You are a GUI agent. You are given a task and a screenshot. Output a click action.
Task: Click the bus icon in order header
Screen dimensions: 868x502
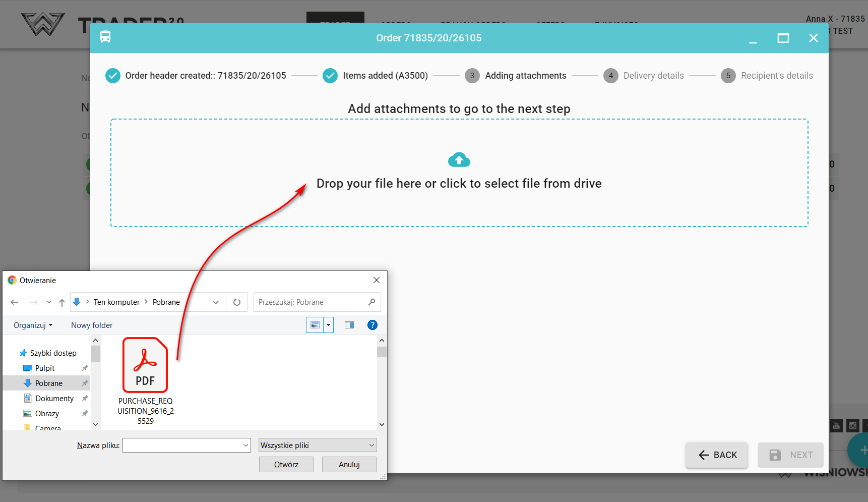(105, 37)
